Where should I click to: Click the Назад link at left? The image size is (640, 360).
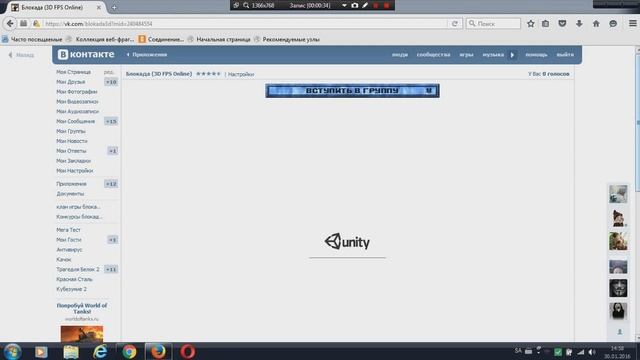pos(21,55)
